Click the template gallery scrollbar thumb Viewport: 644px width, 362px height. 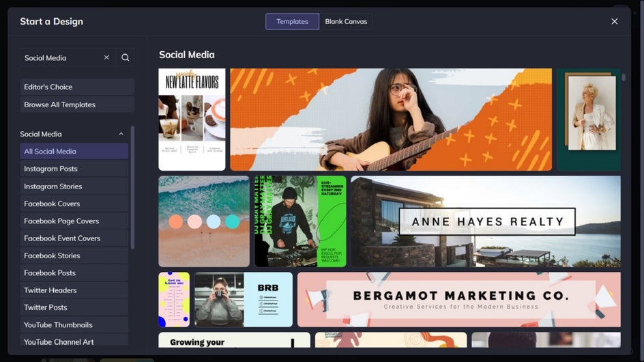(624, 77)
